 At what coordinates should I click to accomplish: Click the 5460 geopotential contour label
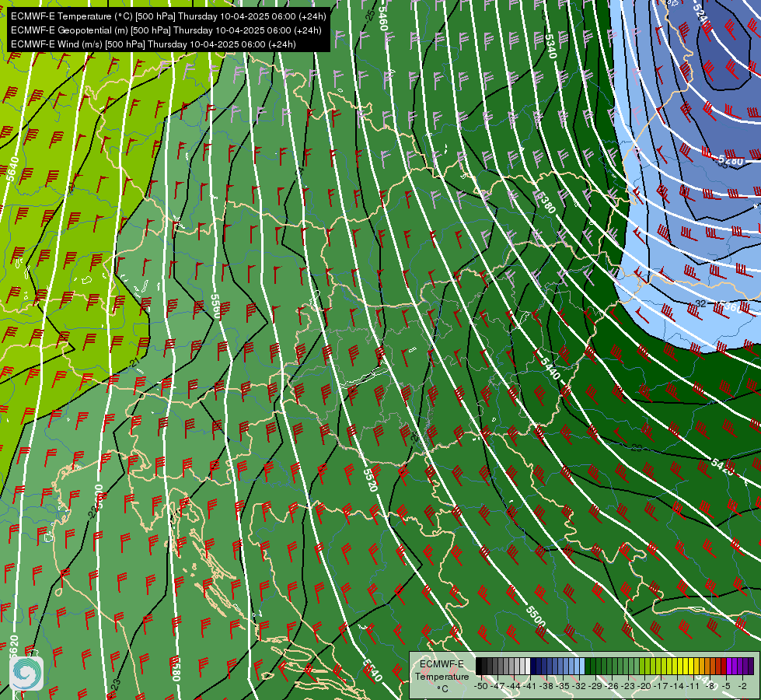(383, 19)
